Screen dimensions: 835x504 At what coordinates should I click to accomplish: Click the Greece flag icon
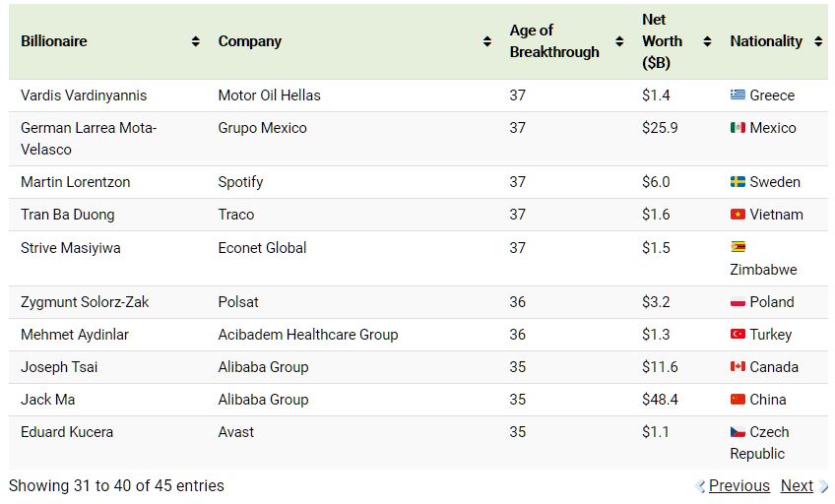738,95
